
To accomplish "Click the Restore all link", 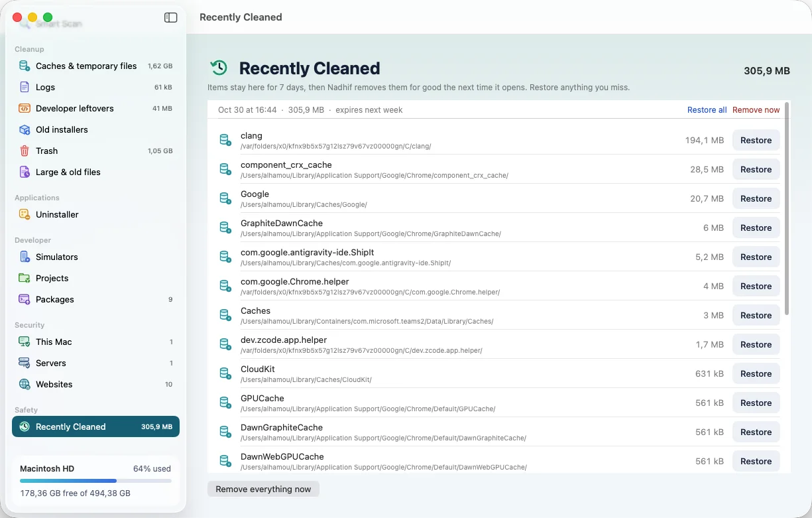I will [x=707, y=110].
